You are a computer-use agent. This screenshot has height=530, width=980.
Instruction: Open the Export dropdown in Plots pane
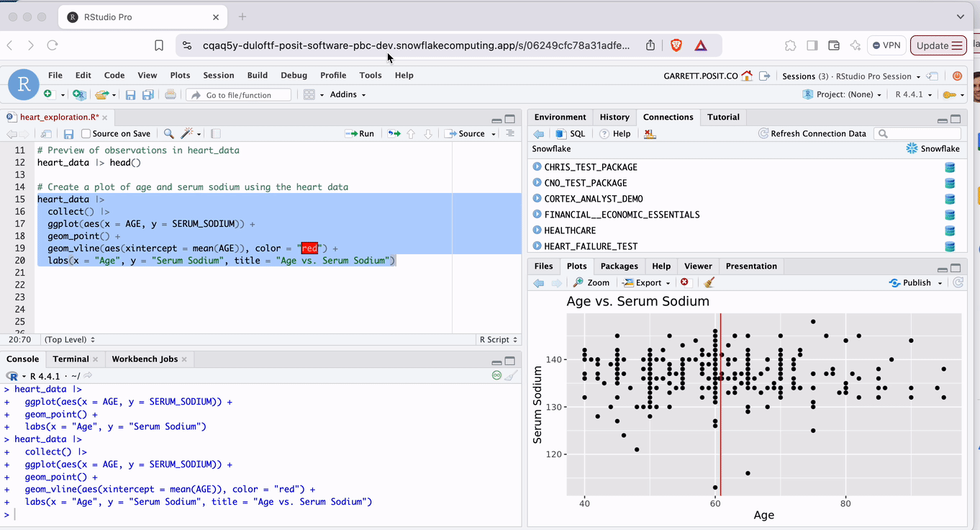(x=647, y=283)
